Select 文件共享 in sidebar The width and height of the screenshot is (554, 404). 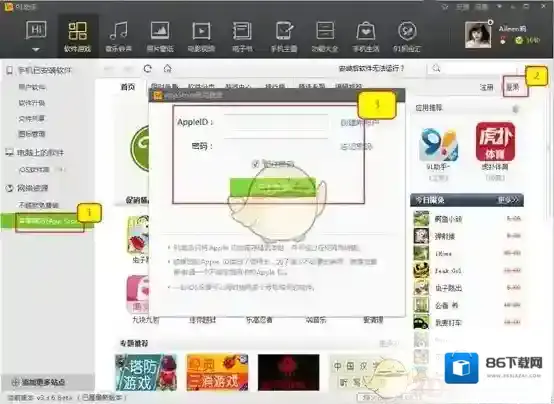[31, 118]
